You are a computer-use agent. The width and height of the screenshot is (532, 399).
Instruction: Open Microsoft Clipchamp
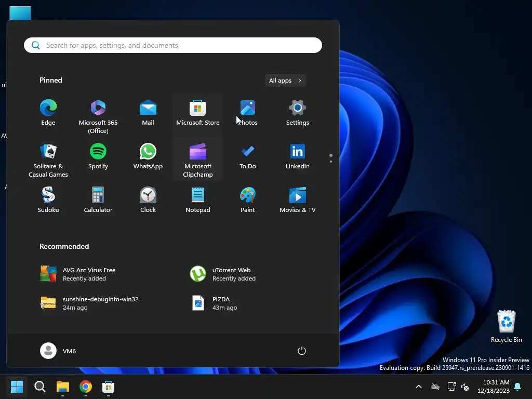(198, 159)
